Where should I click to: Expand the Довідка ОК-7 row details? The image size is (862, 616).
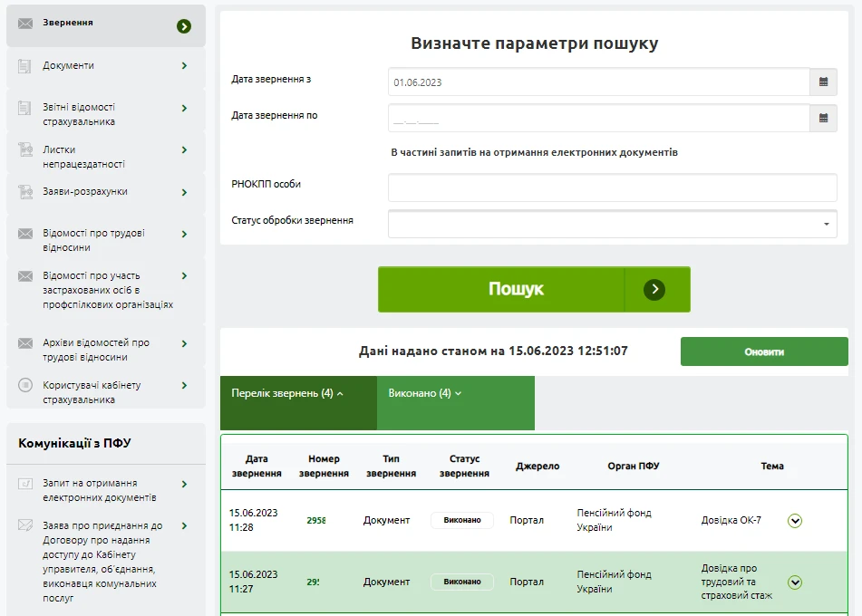tap(795, 521)
